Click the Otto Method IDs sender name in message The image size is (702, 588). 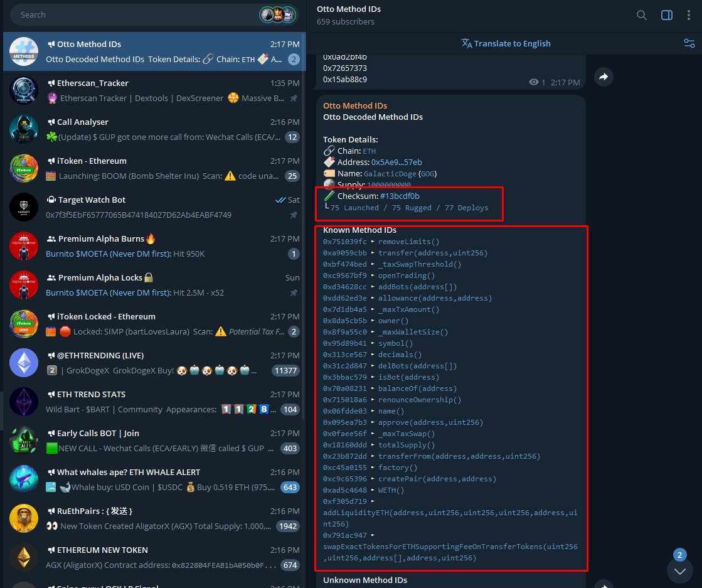coord(355,105)
